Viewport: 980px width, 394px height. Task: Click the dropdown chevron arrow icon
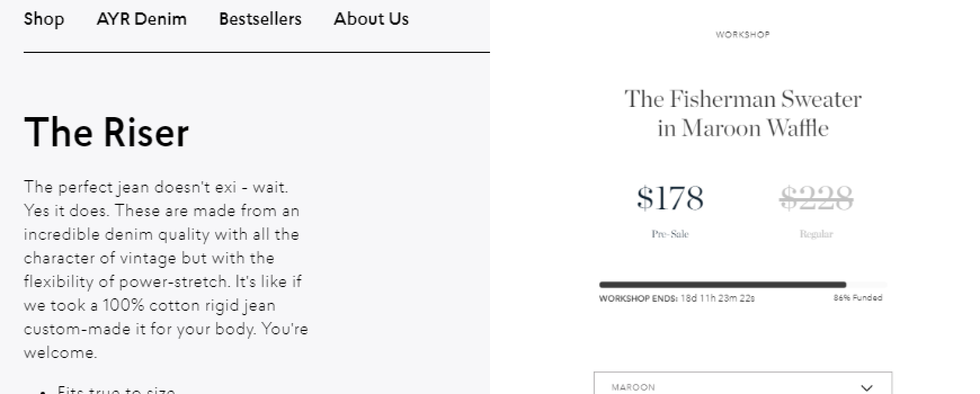pyautogui.click(x=867, y=388)
